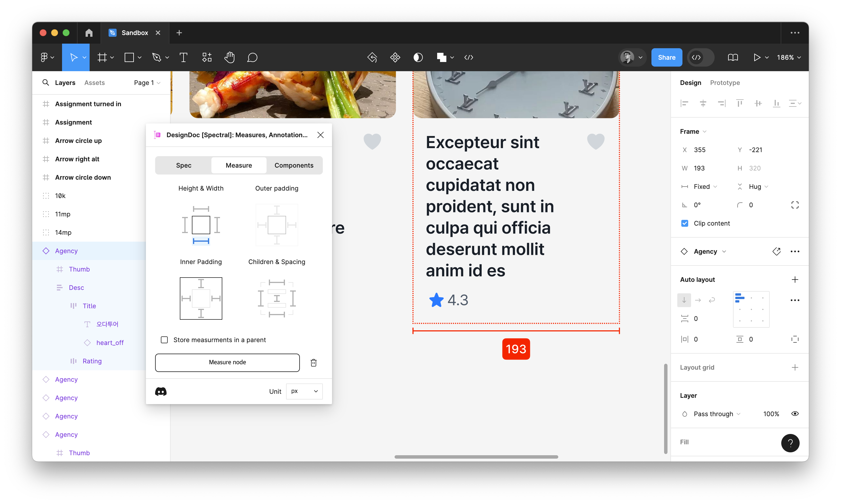Close the DesignDoc plugin window
Screen dimensions: 841x504
coord(321,135)
